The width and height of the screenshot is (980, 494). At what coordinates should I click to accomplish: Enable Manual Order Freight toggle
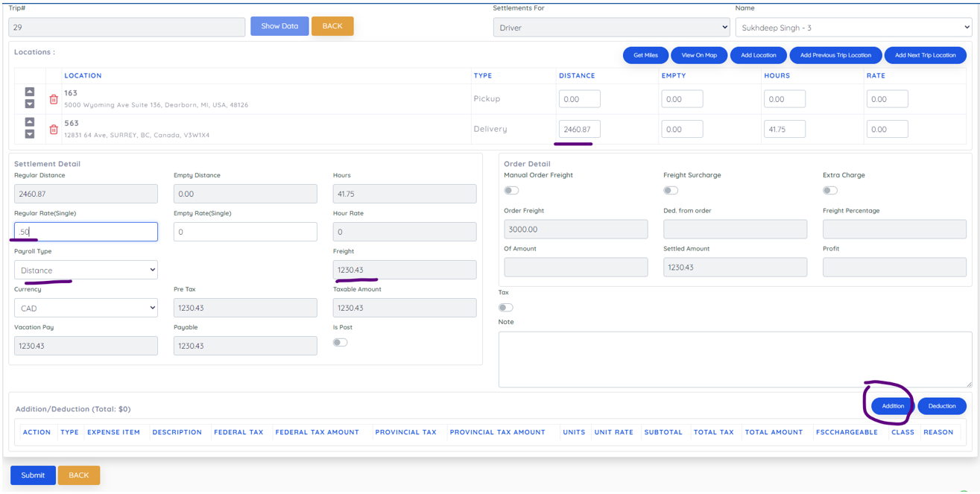pyautogui.click(x=511, y=191)
